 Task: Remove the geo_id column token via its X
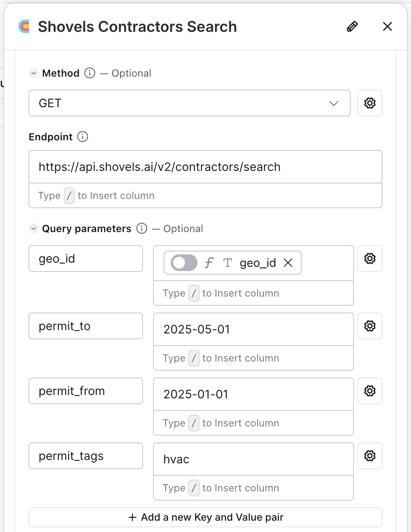click(x=288, y=263)
